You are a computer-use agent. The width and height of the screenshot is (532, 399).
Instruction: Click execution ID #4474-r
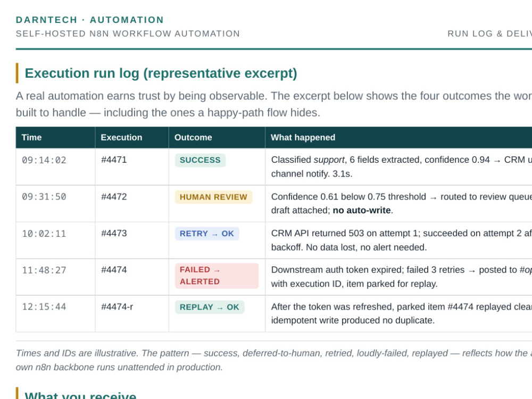pos(117,307)
